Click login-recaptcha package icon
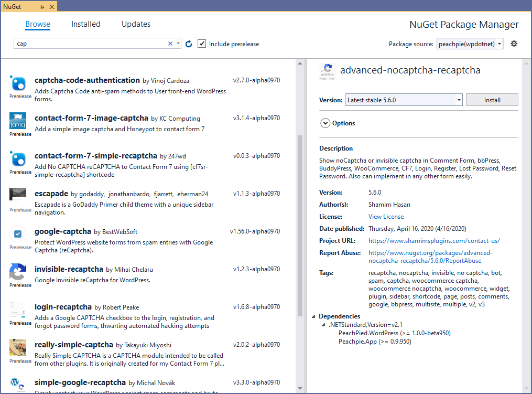The image size is (532, 394). (18, 310)
